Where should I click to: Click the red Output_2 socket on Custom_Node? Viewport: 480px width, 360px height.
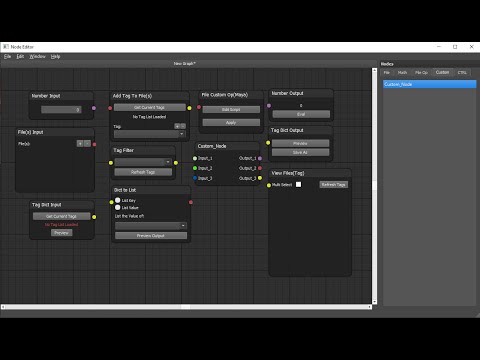pos(260,168)
